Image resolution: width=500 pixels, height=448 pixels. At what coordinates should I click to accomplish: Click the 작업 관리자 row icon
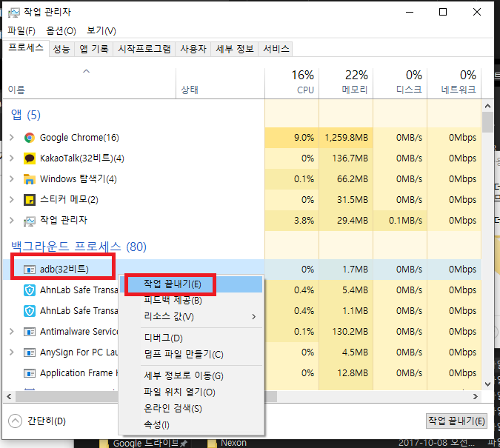click(x=30, y=221)
